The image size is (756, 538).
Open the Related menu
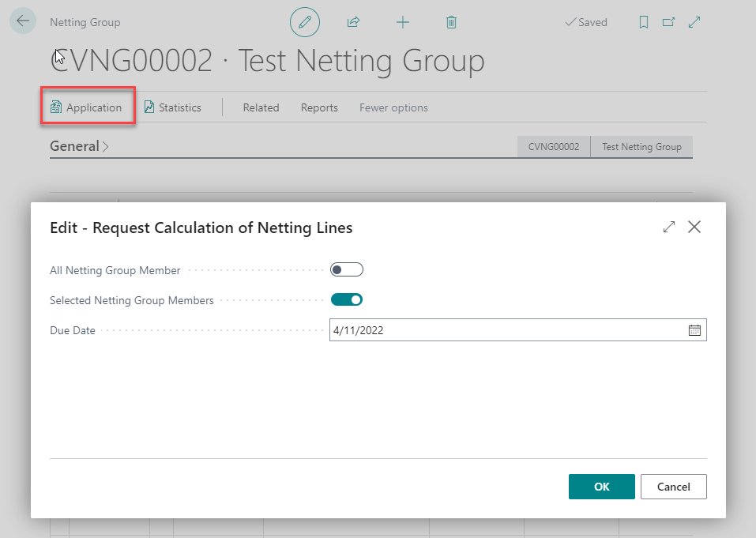click(x=261, y=107)
